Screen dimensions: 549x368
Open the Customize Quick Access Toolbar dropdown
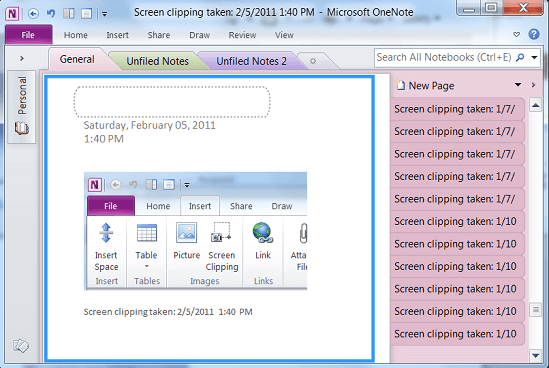tap(104, 14)
